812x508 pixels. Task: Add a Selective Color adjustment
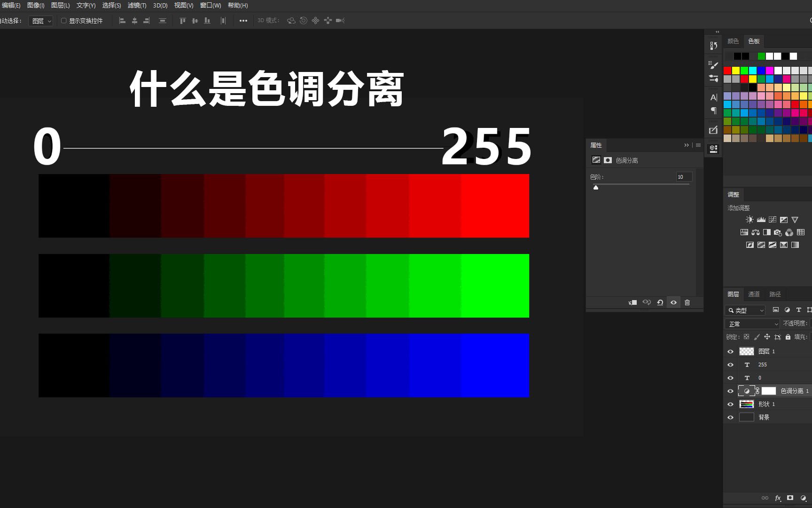(x=783, y=245)
